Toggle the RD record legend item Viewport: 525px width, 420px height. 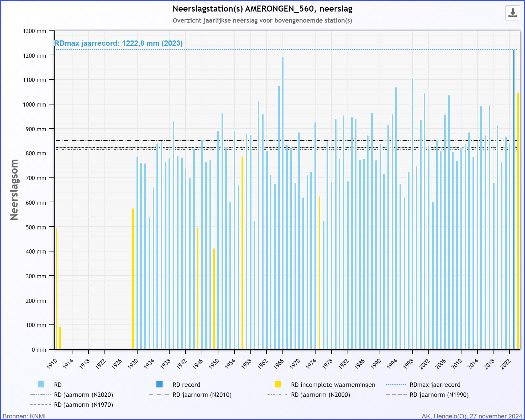[186, 385]
